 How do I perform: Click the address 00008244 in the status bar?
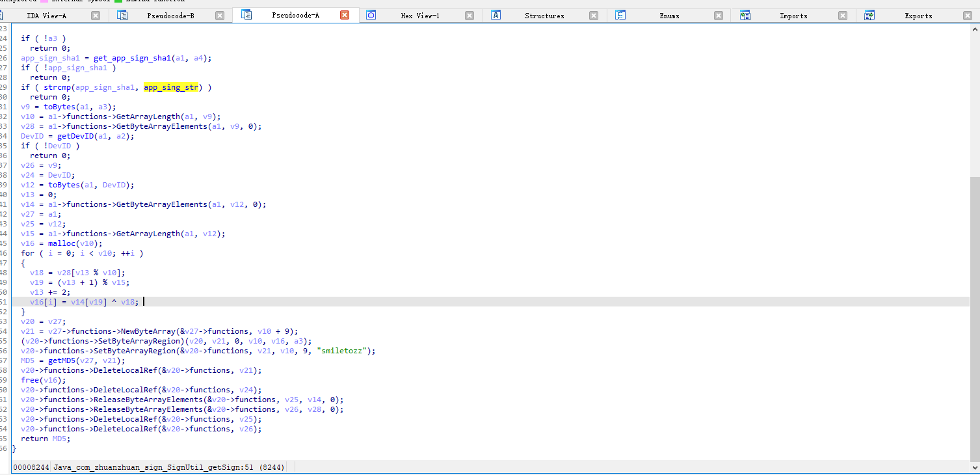31,467
